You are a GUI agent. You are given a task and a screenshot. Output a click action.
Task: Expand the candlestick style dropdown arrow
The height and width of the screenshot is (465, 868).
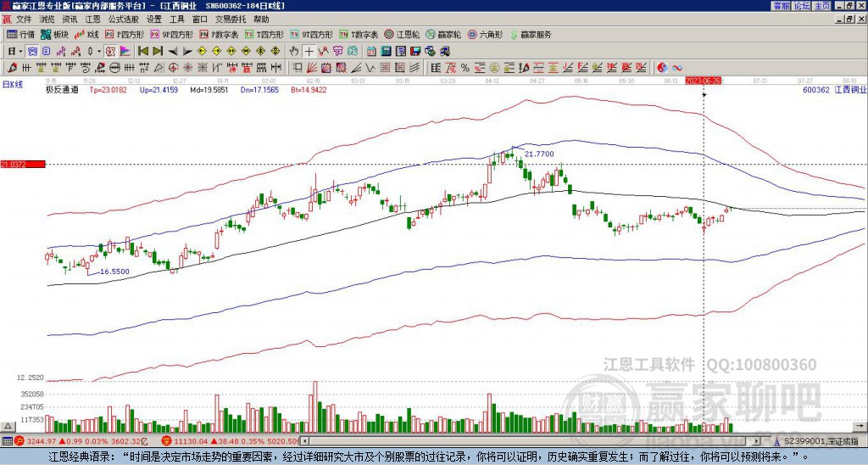coord(99,52)
